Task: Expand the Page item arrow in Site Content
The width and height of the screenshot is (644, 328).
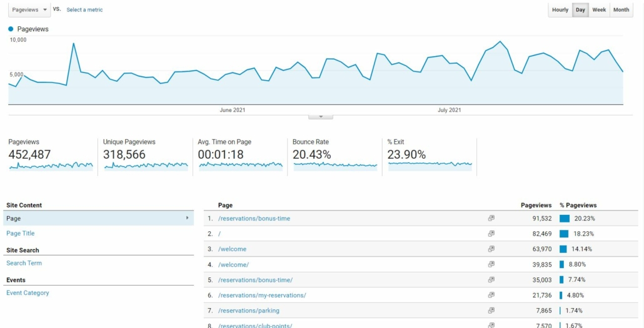Action: (x=188, y=218)
